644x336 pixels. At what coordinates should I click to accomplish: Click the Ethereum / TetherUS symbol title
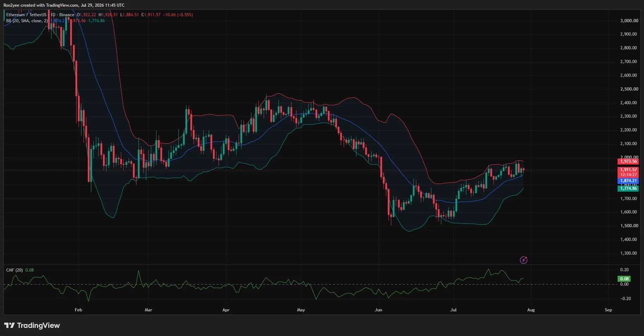pyautogui.click(x=26, y=15)
